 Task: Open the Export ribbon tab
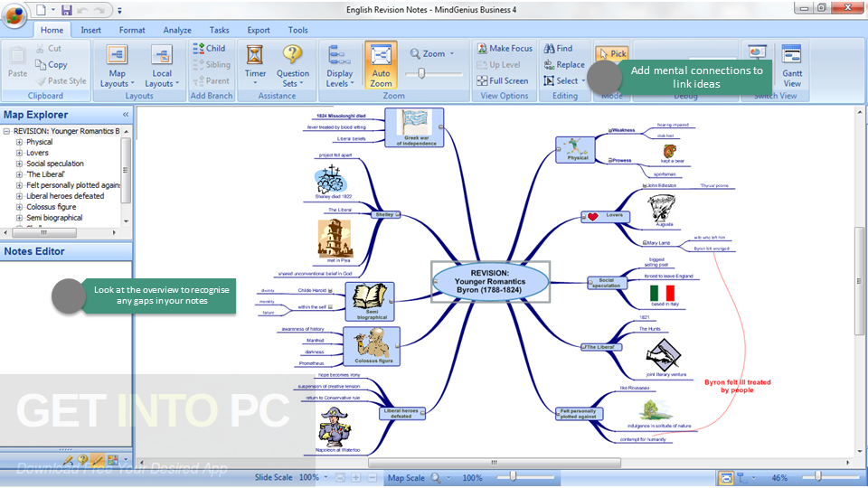pos(259,30)
